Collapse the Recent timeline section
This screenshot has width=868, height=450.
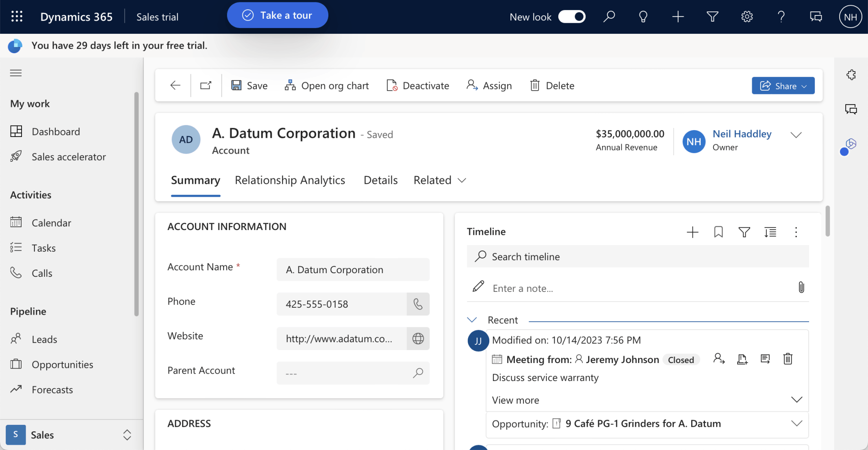click(x=472, y=320)
